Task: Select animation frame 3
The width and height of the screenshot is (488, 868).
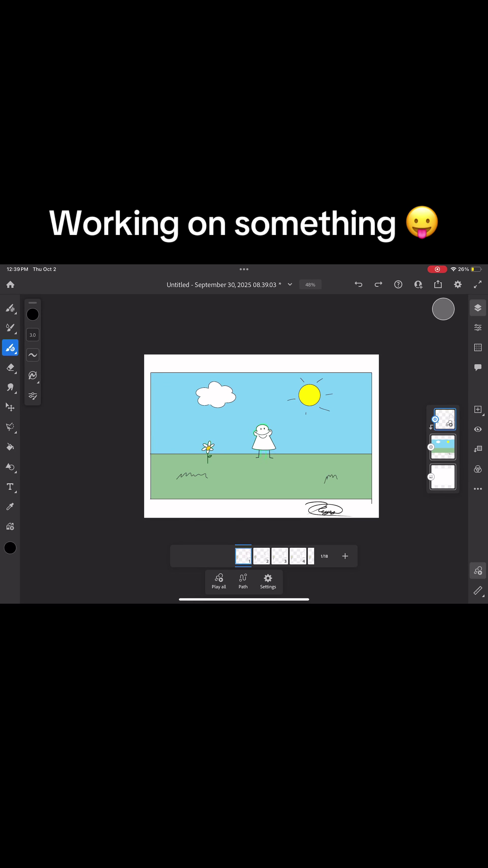Action: [280, 556]
